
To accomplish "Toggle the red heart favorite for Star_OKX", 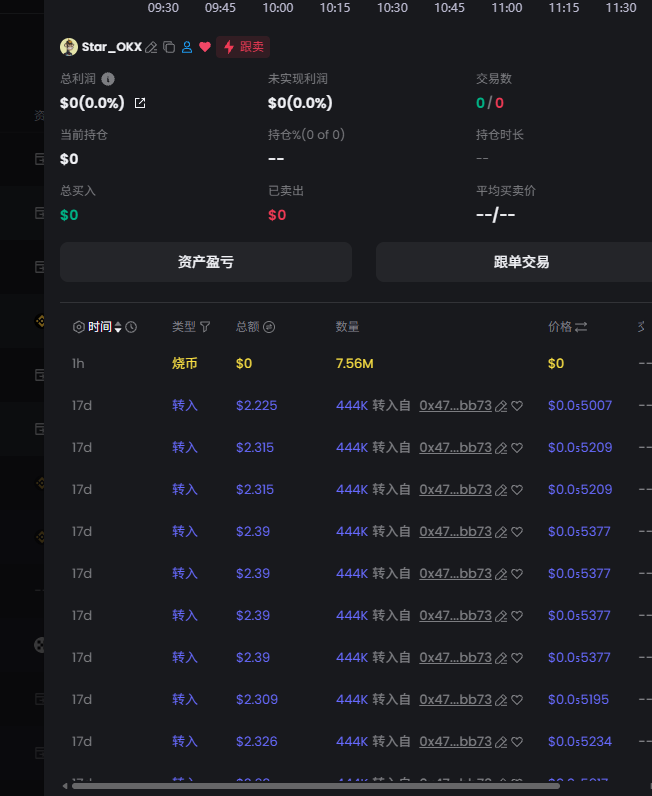I will pyautogui.click(x=205, y=47).
